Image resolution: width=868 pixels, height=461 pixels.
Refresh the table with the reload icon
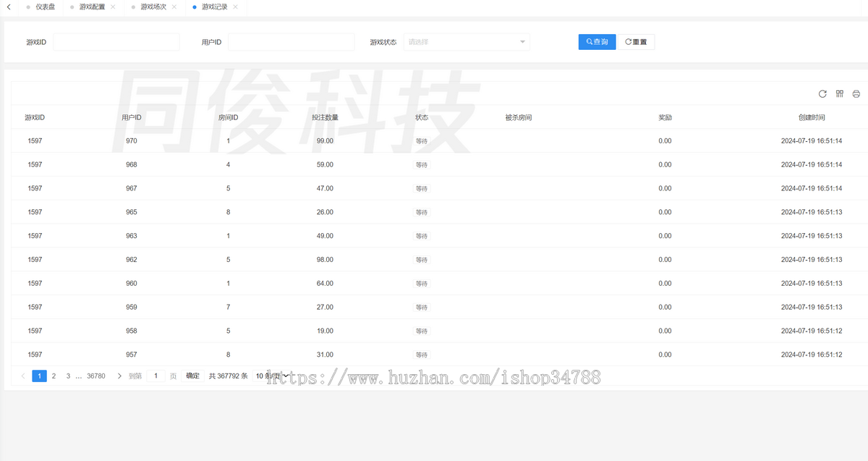(x=822, y=94)
